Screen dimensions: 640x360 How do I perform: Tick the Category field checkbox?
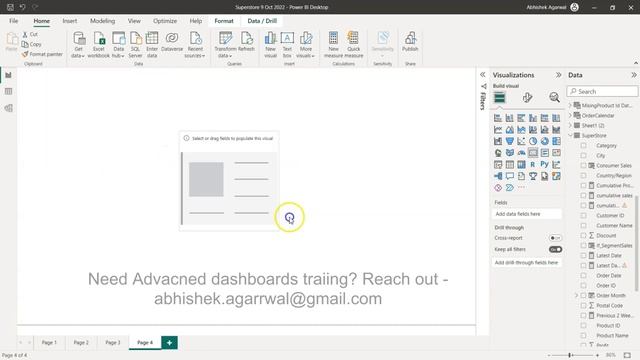[x=583, y=145]
